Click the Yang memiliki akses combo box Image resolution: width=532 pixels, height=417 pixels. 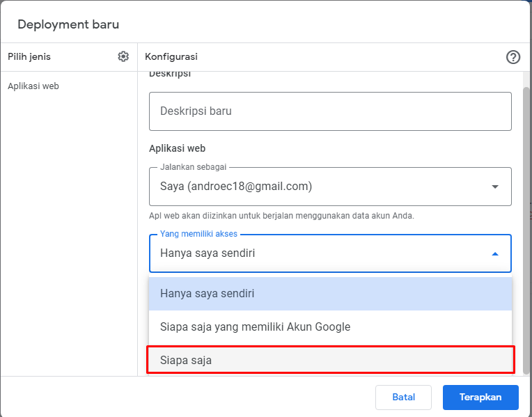[330, 253]
